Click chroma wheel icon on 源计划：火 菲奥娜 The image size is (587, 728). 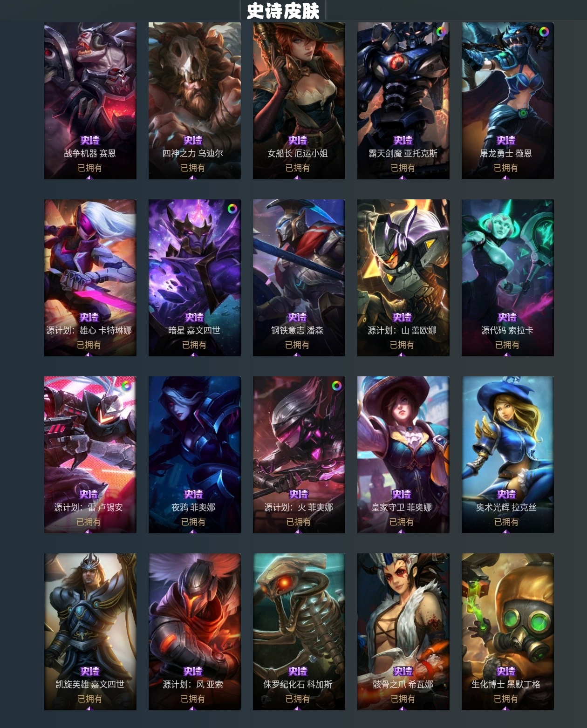[x=336, y=386]
